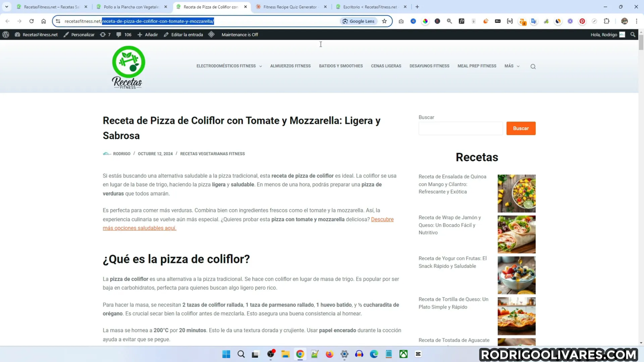Select the DESAYUNOS FITNESS menu item
This screenshot has height=362, width=644.
(429, 66)
